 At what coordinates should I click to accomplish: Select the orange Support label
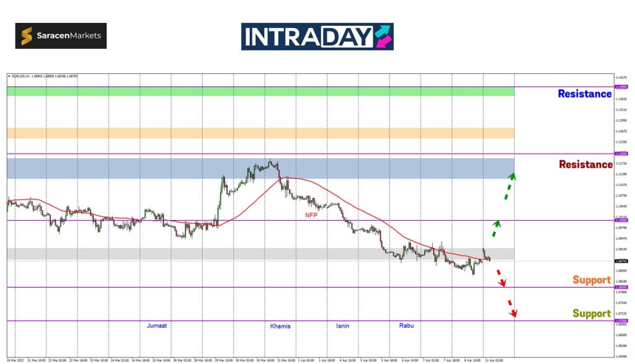(x=591, y=280)
